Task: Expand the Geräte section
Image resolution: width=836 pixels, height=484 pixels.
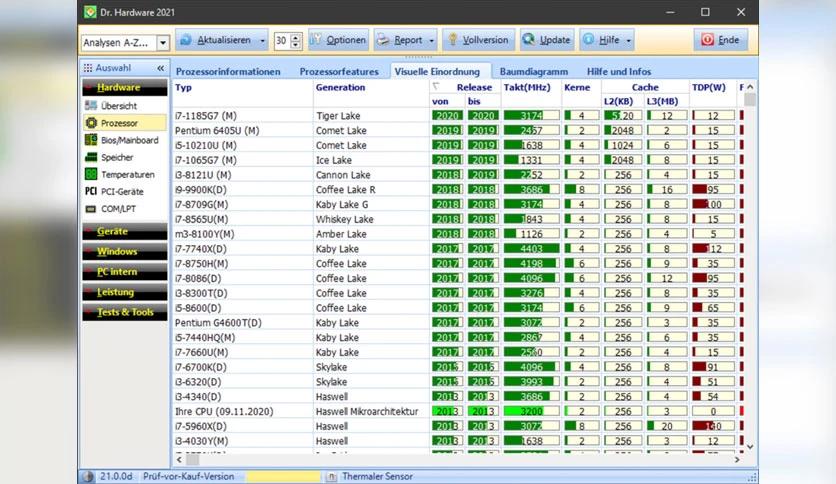Action: (x=125, y=231)
